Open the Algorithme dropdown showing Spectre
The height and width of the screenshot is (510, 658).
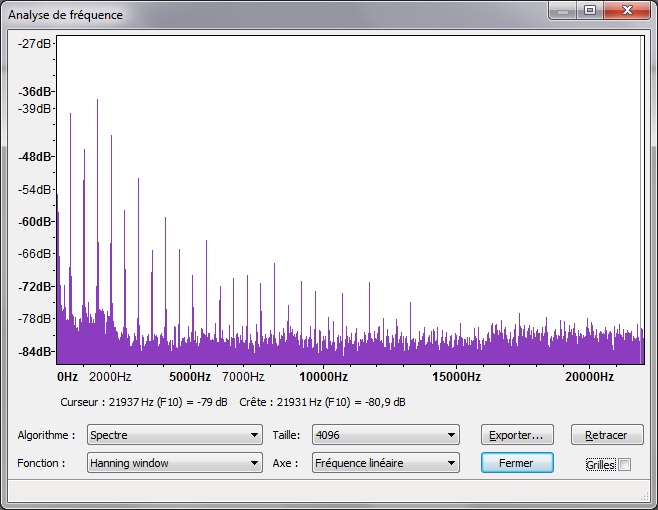pyautogui.click(x=174, y=435)
